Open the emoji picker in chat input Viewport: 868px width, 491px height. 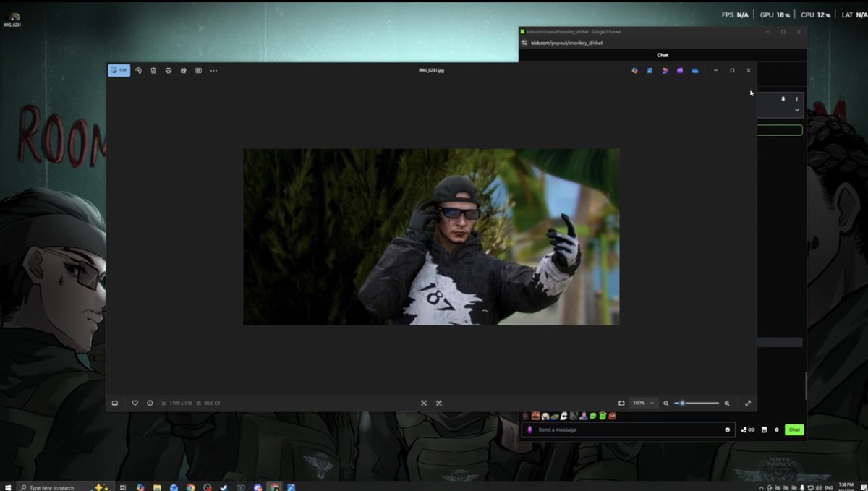727,430
